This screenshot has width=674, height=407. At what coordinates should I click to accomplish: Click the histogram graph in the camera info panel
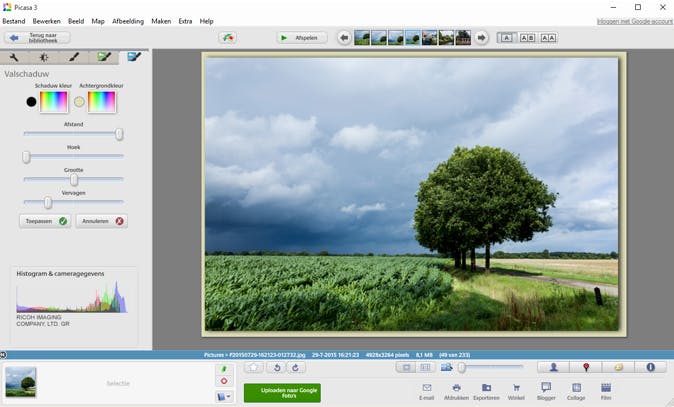click(x=71, y=297)
